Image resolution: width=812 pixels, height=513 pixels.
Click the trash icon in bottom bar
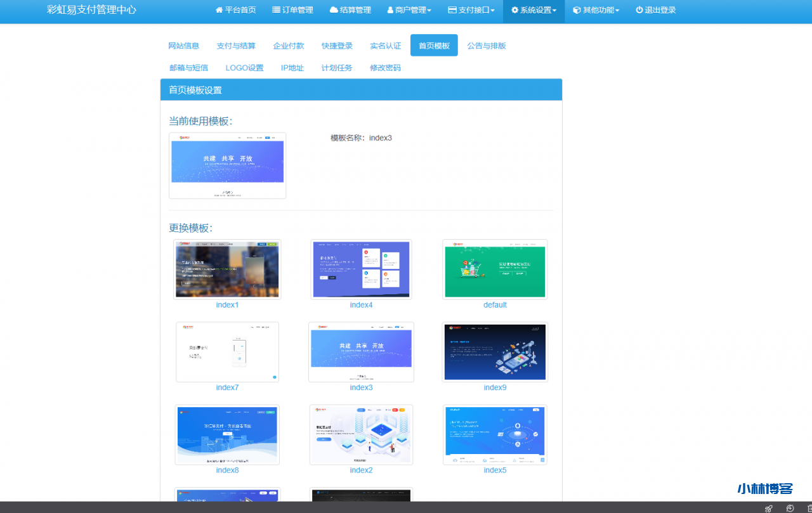pyautogui.click(x=809, y=508)
